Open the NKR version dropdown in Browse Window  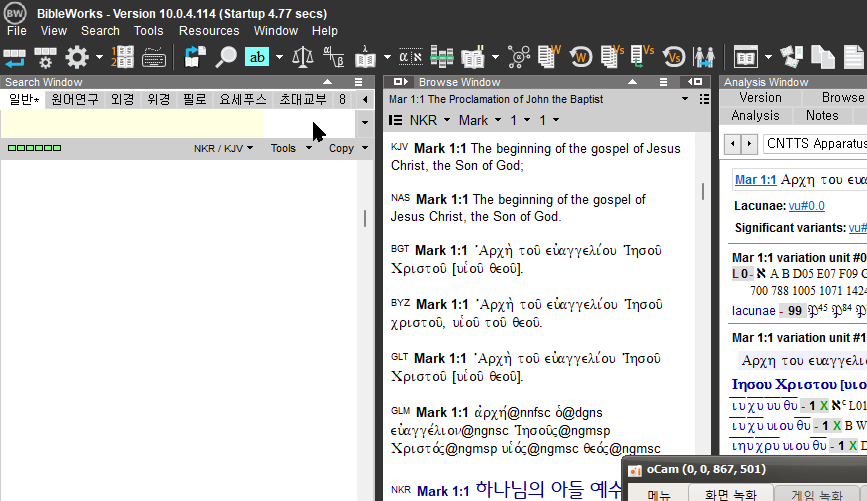430,120
